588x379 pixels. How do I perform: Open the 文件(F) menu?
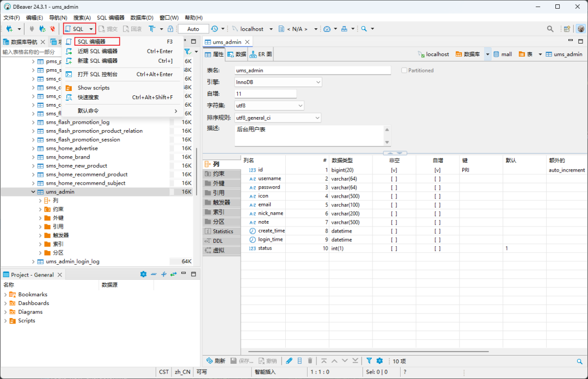tap(11, 17)
